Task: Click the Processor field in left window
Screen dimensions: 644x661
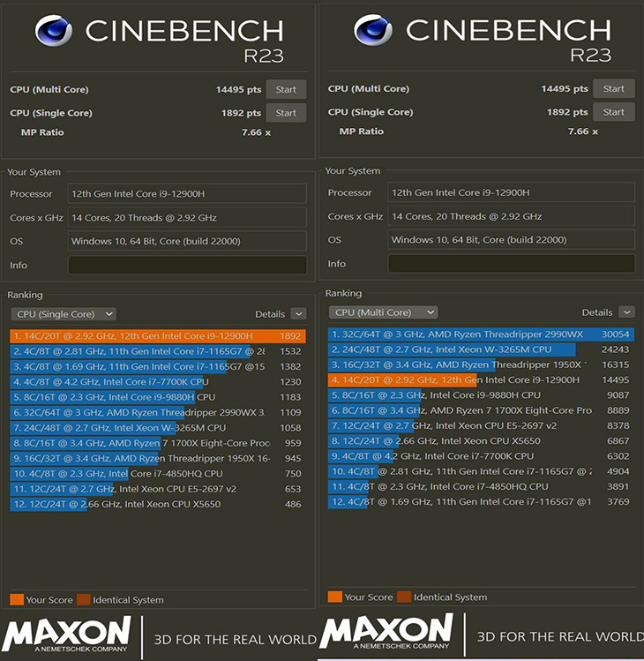Action: (188, 194)
